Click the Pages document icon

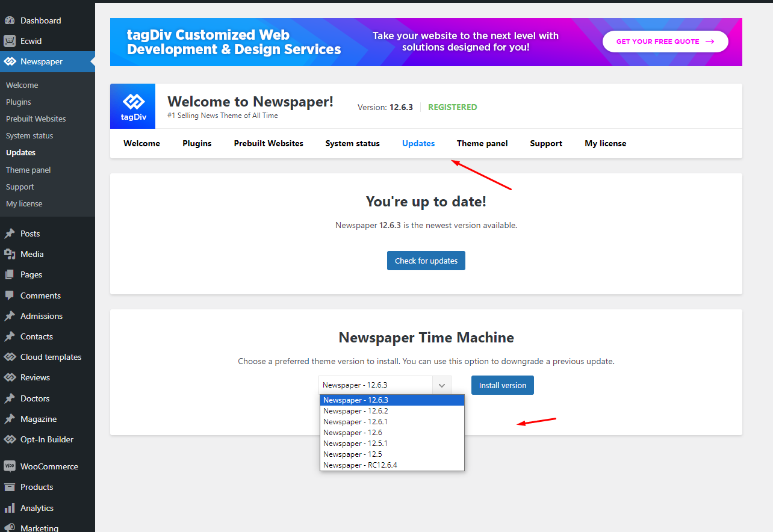pos(10,274)
